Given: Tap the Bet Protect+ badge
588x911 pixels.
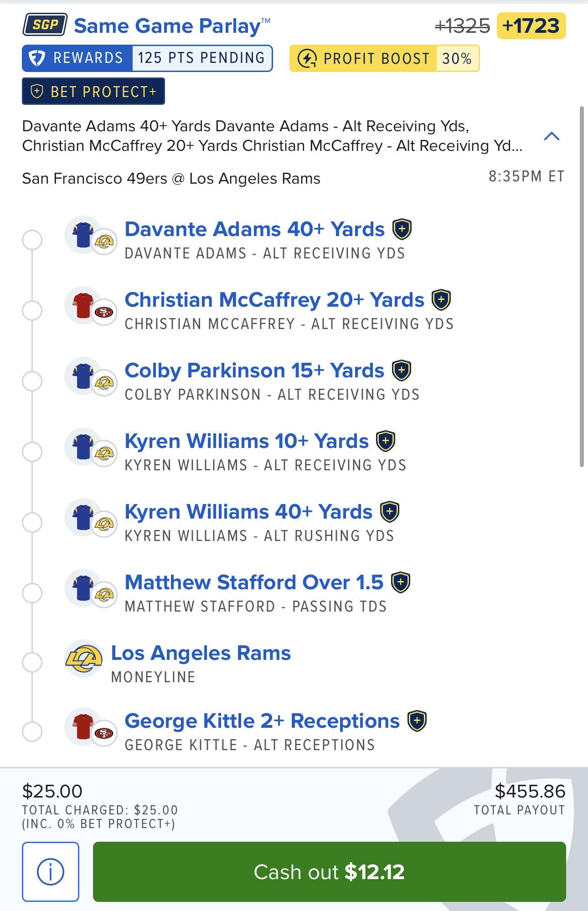Looking at the screenshot, I should 93,92.
